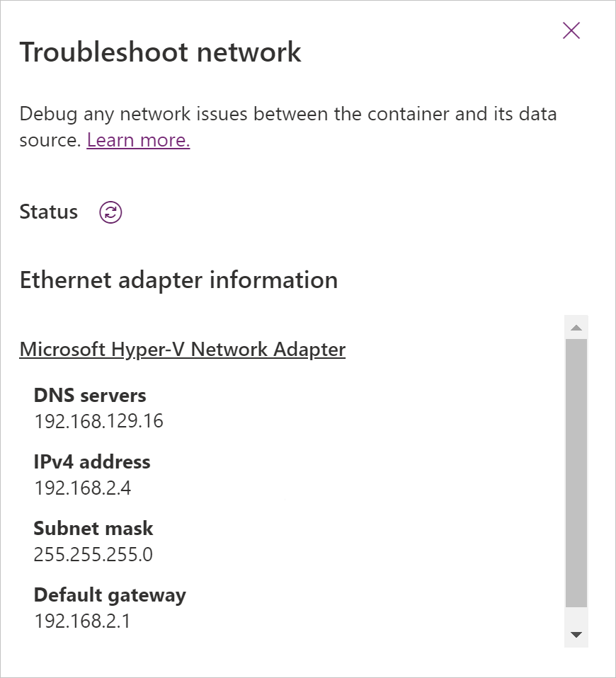Collapse the Ethernet adapter information section
The height and width of the screenshot is (678, 616).
tap(178, 280)
